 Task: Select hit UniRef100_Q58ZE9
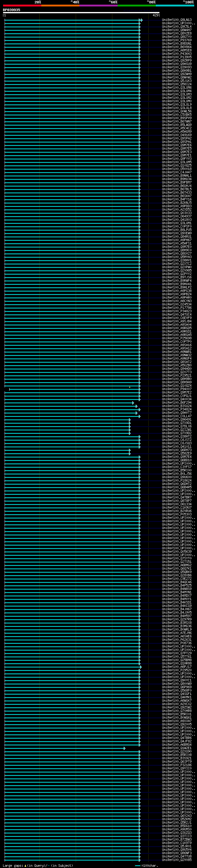pyautogui.click(x=177, y=454)
